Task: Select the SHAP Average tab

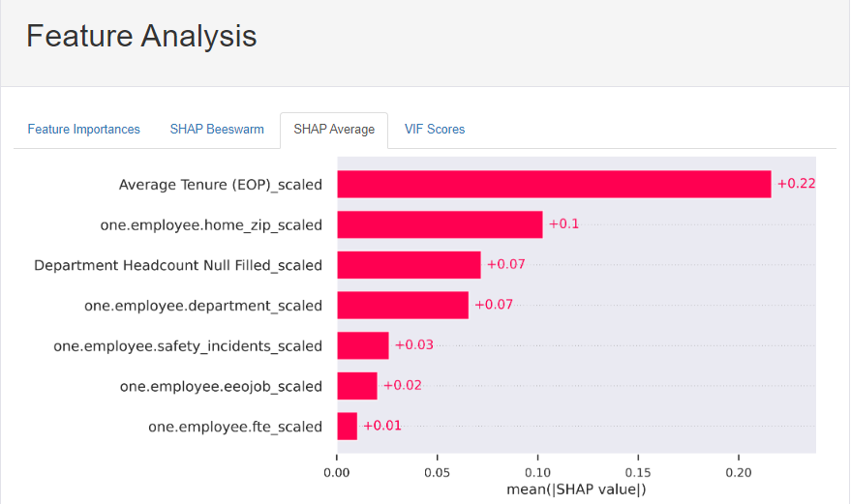Action: pyautogui.click(x=334, y=130)
